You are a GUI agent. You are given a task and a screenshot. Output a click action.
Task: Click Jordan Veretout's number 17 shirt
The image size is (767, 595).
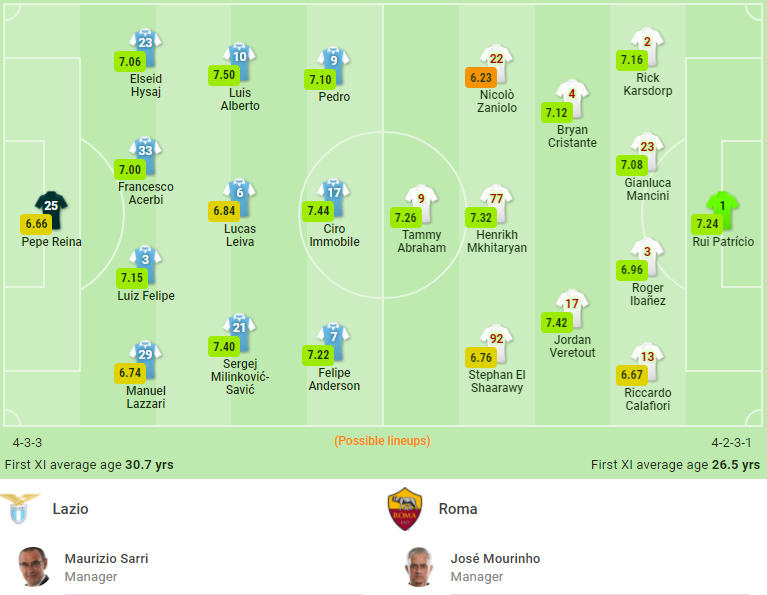572,309
